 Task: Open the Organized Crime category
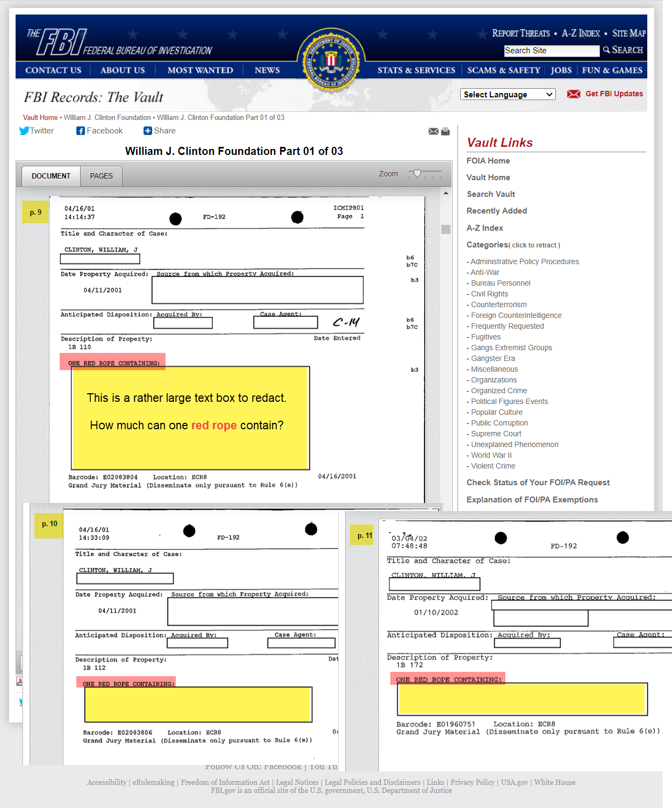(499, 391)
